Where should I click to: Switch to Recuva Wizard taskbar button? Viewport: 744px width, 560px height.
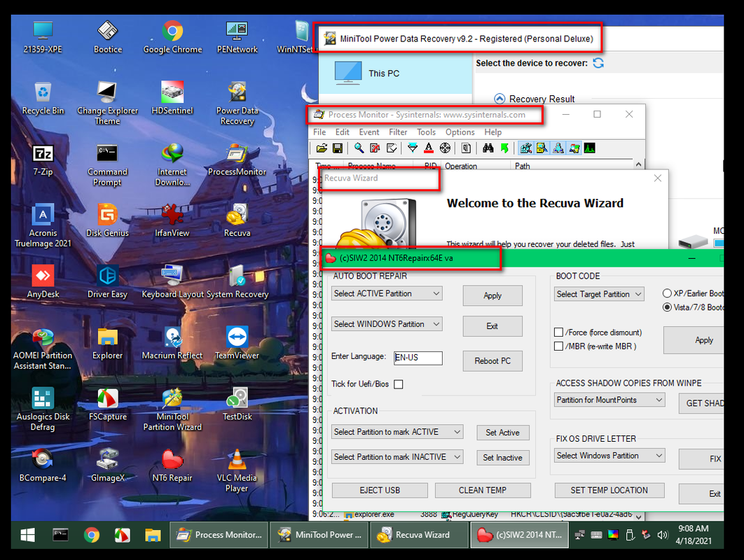coord(419,535)
